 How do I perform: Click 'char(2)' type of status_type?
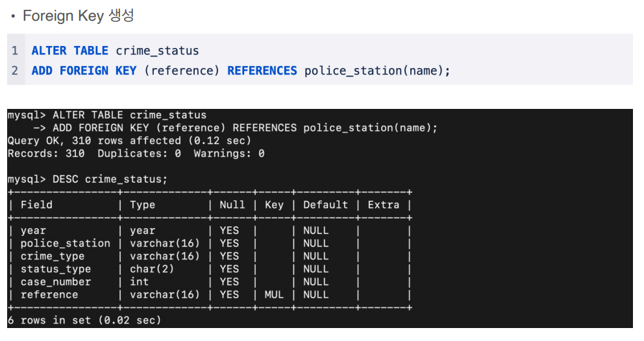[x=152, y=269]
